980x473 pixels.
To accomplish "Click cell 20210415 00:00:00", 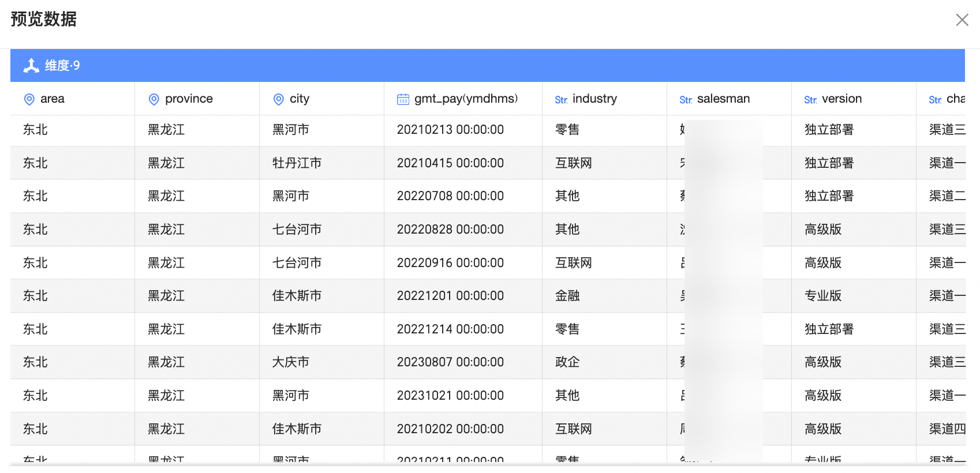I will tap(450, 163).
